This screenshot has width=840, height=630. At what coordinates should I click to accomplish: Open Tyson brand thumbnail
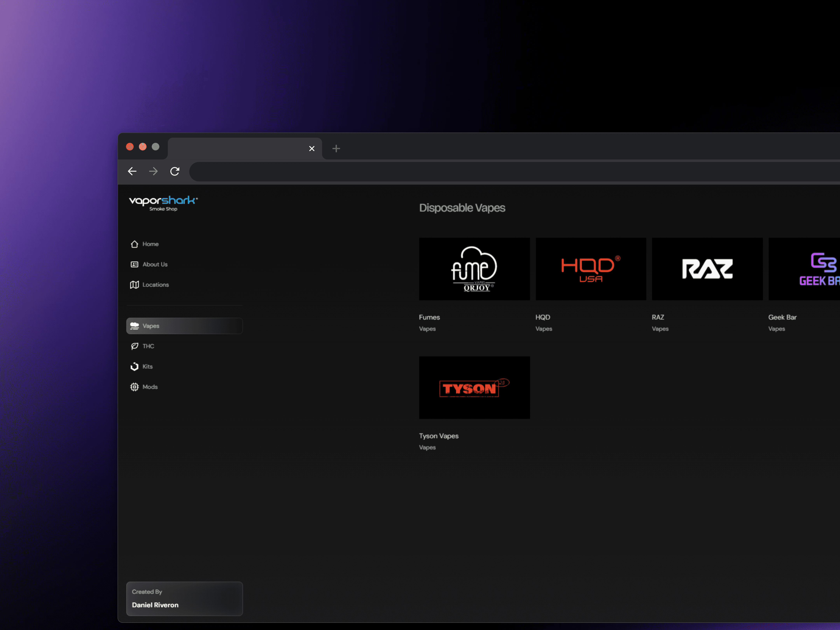point(474,388)
